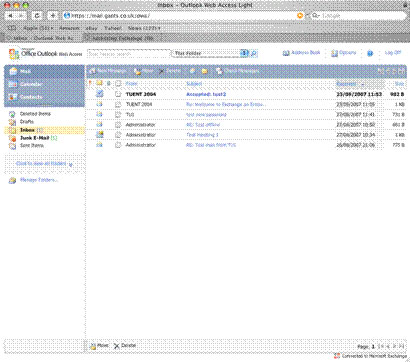
Task: Click the orange SnapBack icon in the address bar
Action: click(x=300, y=16)
